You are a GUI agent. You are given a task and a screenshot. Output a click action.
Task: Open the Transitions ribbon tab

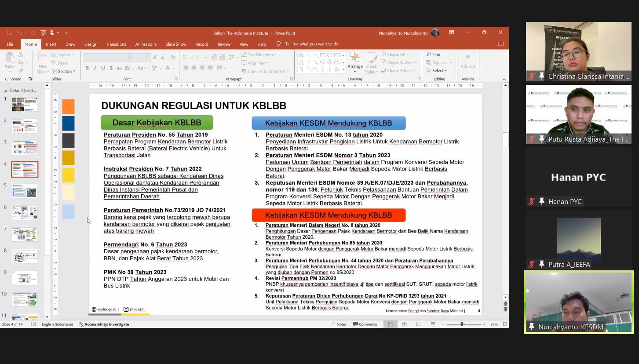point(116,44)
